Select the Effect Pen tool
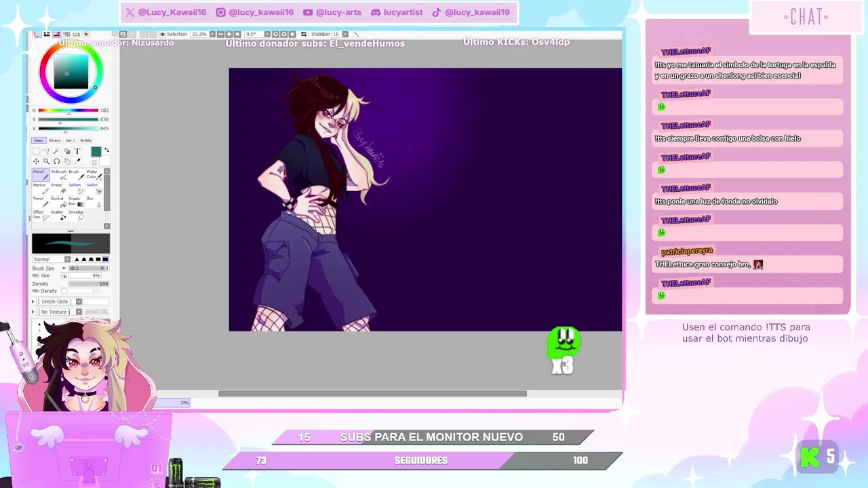 click(x=41, y=215)
